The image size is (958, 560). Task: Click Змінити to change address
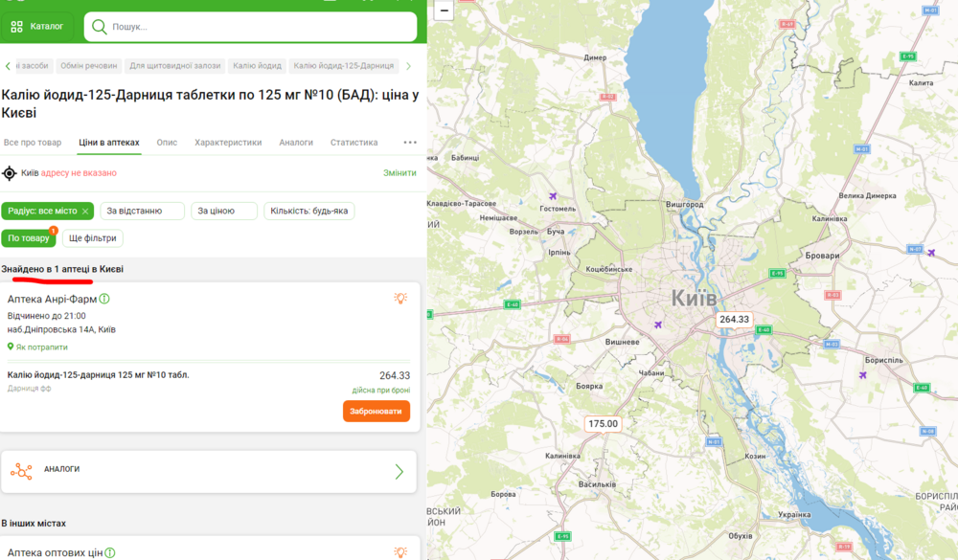(399, 173)
